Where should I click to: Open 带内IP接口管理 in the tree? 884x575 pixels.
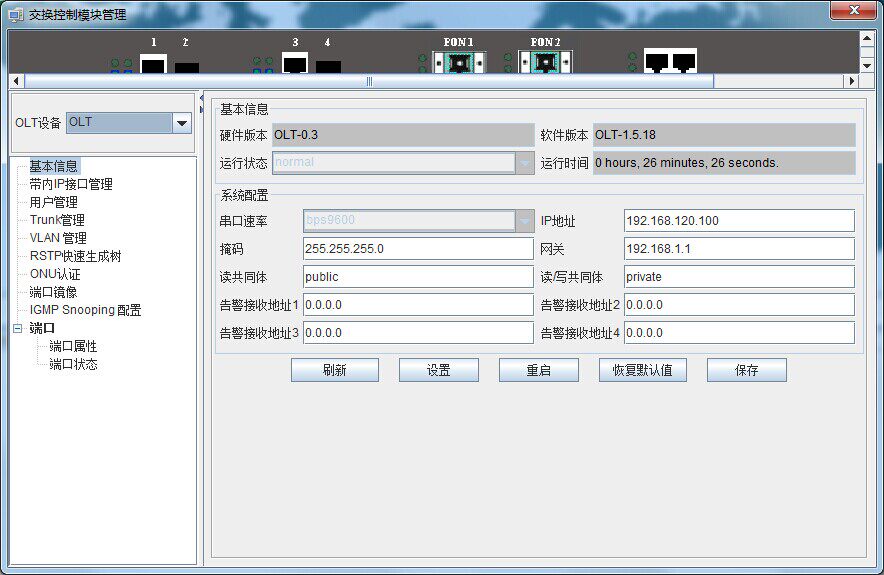pos(71,184)
